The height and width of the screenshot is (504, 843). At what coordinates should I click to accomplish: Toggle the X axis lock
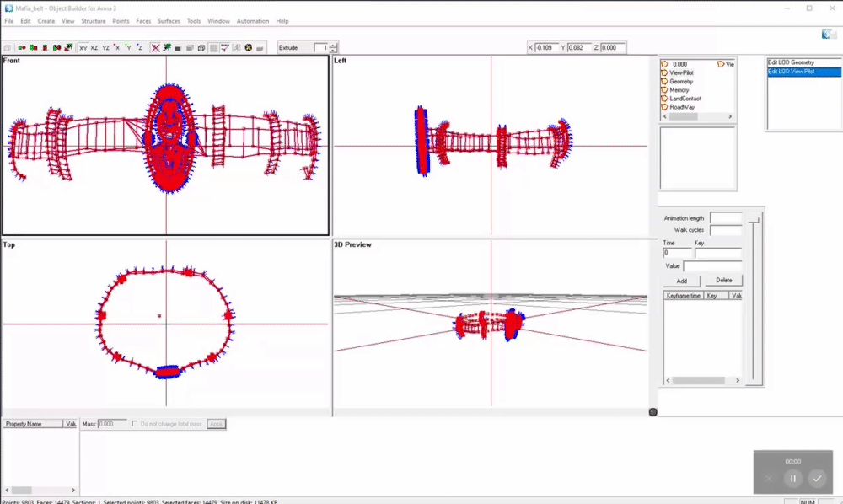point(117,48)
